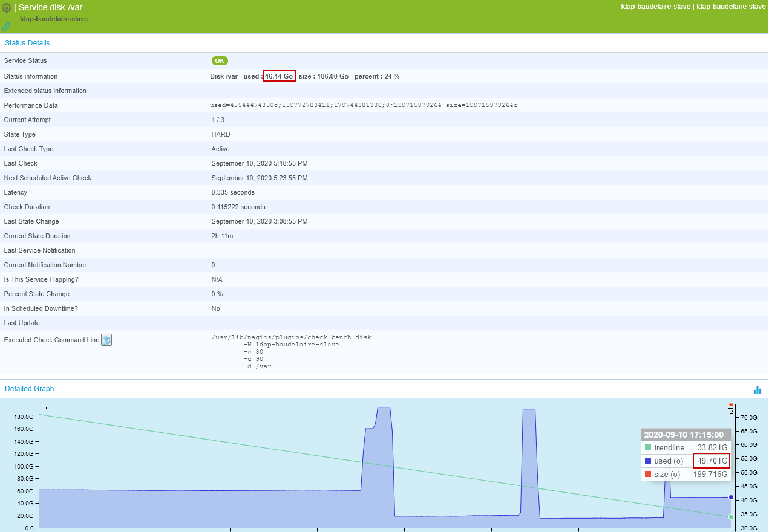Click the blue 'used (o)' color swatch
Image resolution: width=769 pixels, height=532 pixels.
click(647, 461)
